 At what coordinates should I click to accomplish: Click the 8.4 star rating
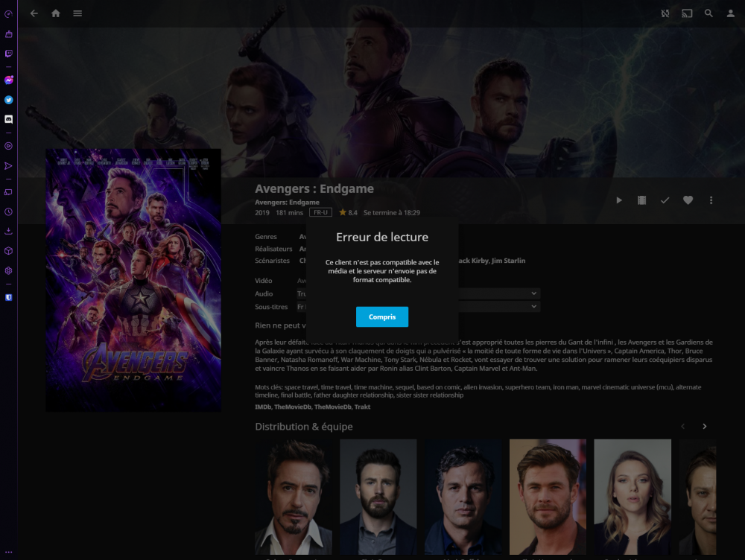(348, 213)
